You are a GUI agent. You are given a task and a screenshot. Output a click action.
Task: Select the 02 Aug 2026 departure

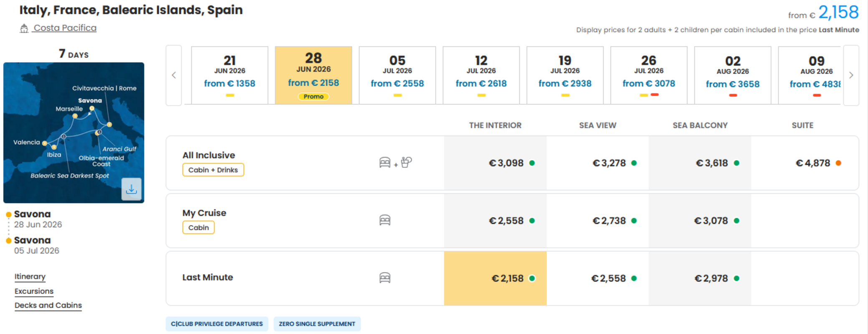[x=733, y=75]
